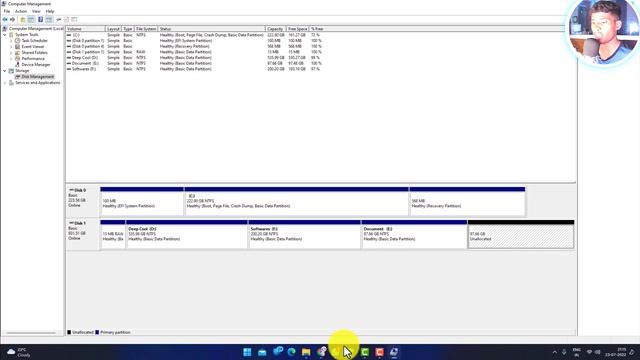
Task: Open the Action menu
Action: tap(21, 11)
